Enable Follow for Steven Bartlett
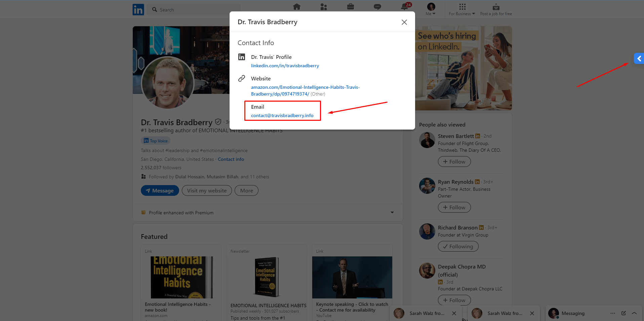Viewport: 644px width, 321px height. pos(454,162)
